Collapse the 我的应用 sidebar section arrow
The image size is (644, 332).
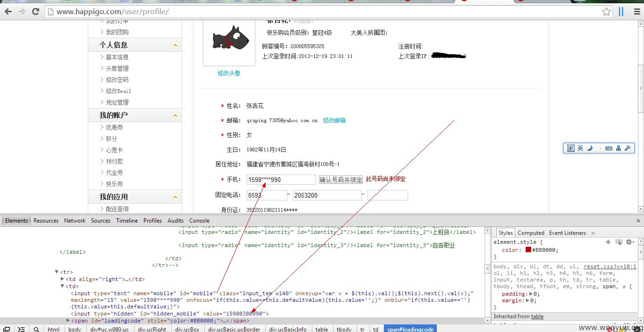point(175,197)
